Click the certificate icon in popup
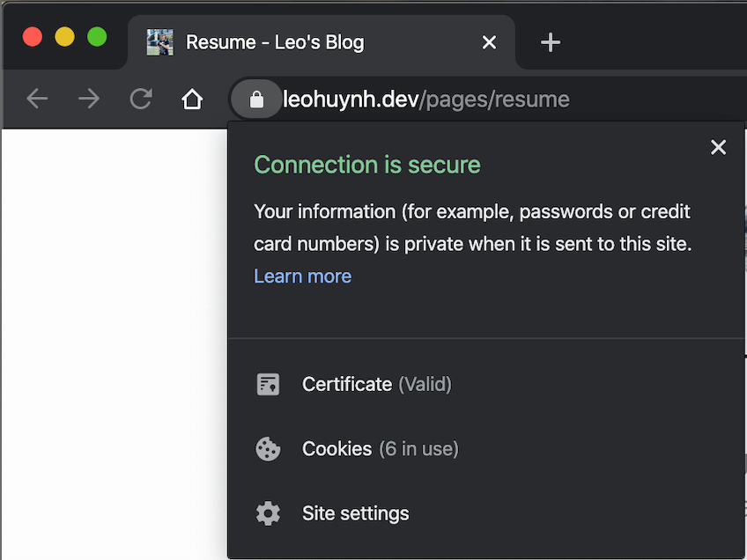 268,384
